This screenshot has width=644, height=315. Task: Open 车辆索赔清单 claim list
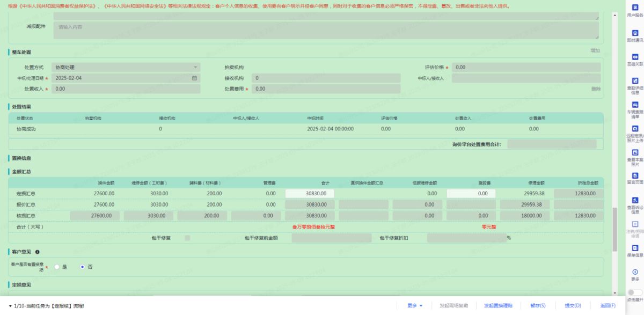pos(635,105)
